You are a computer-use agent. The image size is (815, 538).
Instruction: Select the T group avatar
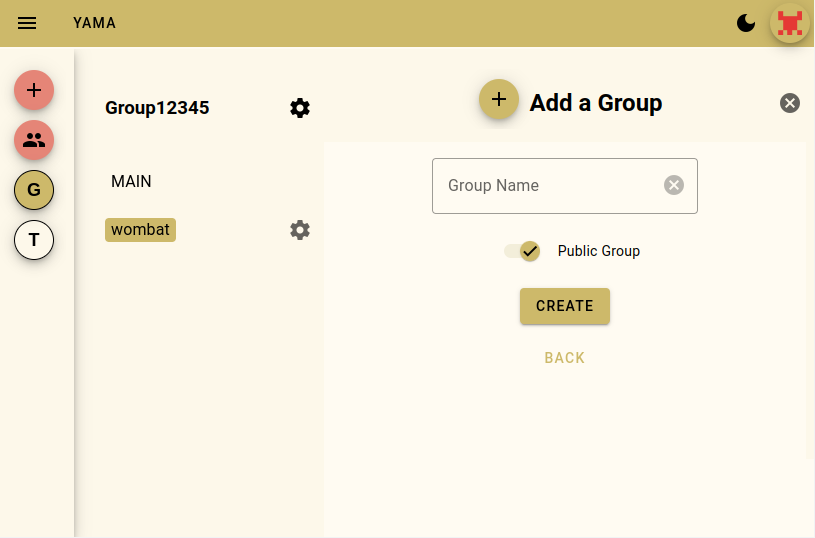(34, 240)
